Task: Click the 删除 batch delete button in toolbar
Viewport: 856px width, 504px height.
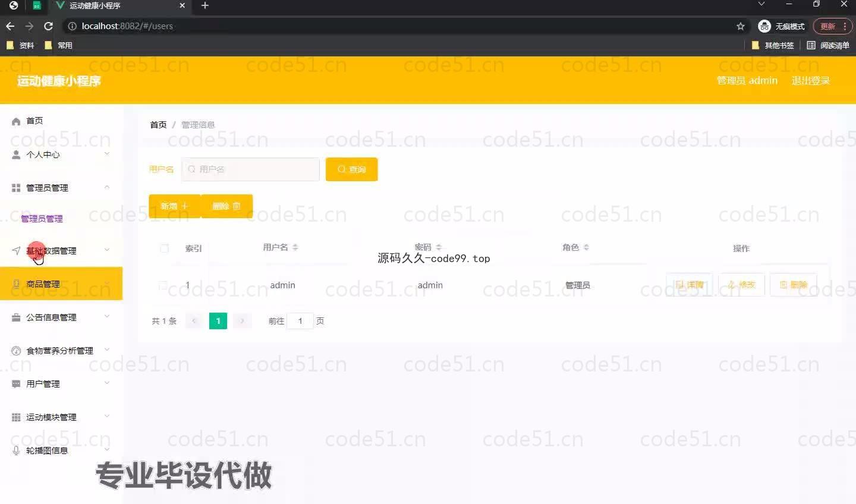Action: pyautogui.click(x=226, y=206)
